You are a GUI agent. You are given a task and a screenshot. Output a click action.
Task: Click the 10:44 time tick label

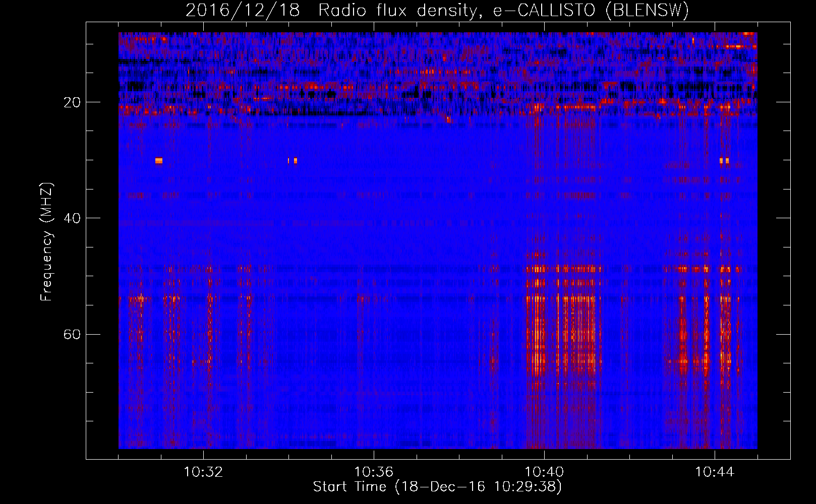715,472
